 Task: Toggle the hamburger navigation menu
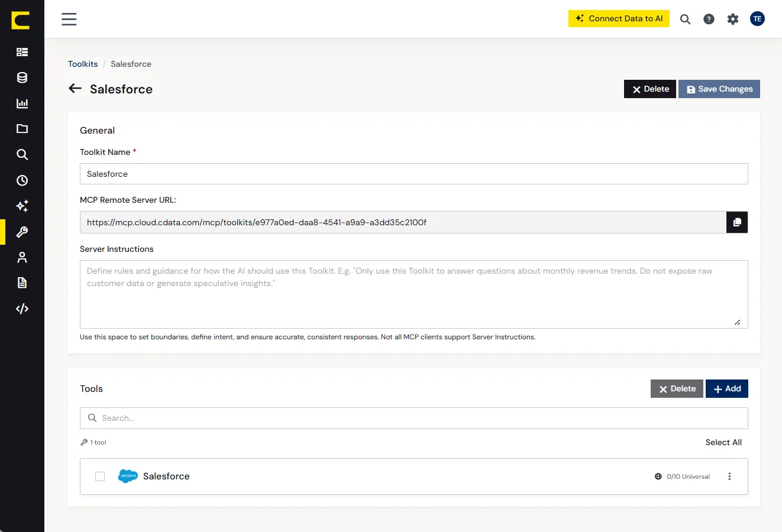click(x=69, y=19)
